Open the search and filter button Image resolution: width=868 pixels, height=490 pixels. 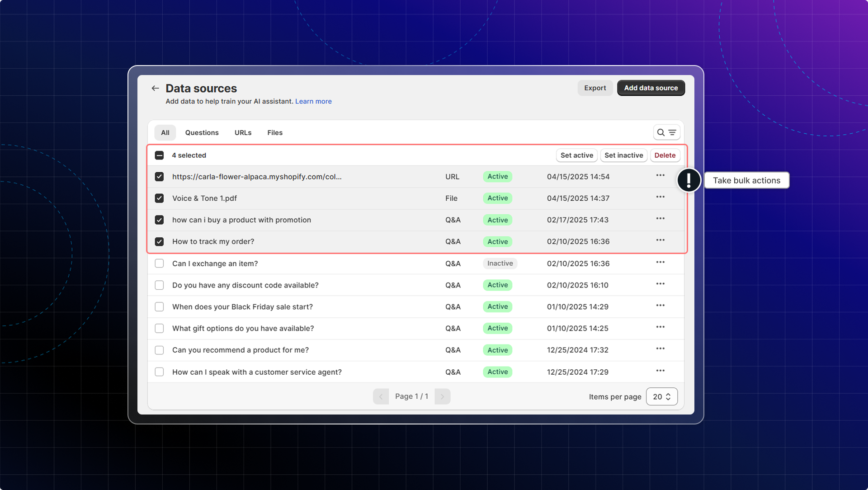click(x=666, y=132)
